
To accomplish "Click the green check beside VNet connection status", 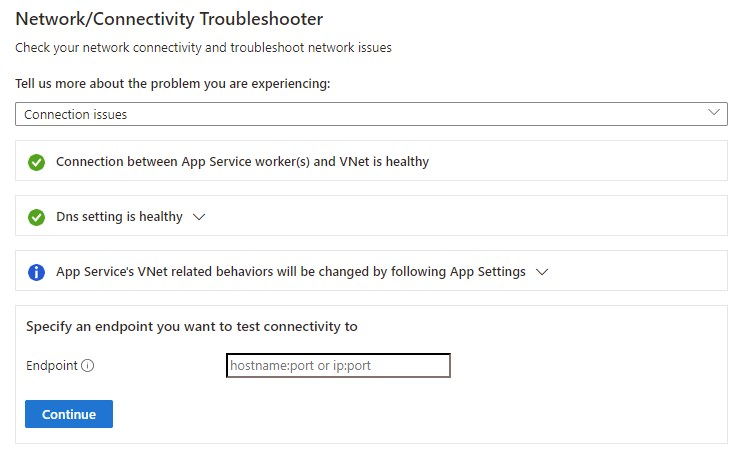I will click(x=37, y=162).
